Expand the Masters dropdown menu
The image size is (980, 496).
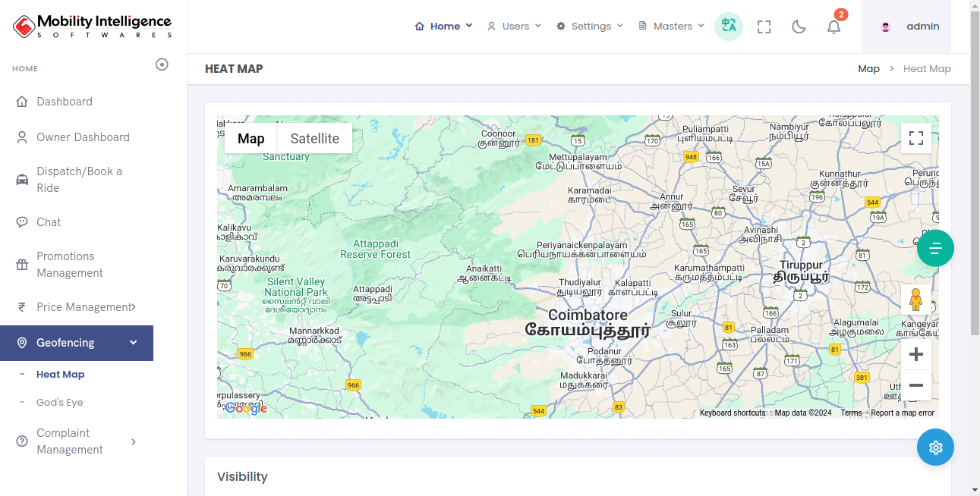coord(672,27)
